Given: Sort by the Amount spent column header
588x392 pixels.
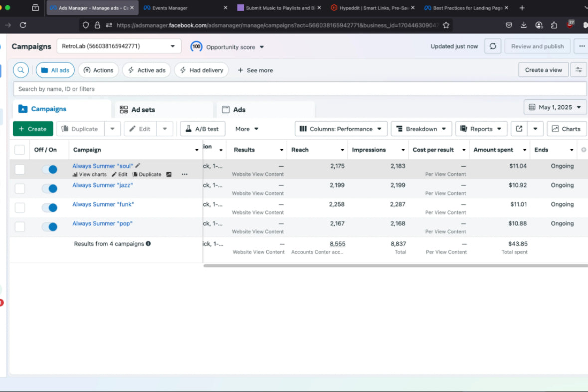Looking at the screenshot, I should click(x=493, y=150).
